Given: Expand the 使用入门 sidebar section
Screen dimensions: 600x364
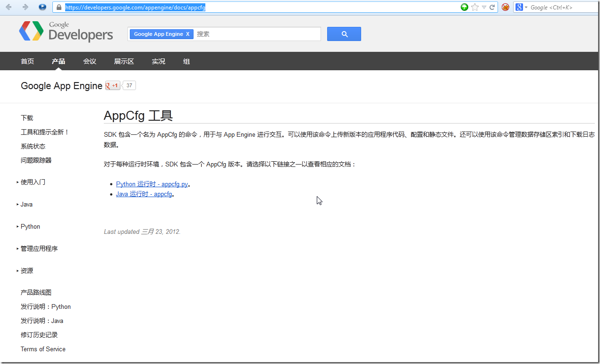Looking at the screenshot, I should point(31,182).
